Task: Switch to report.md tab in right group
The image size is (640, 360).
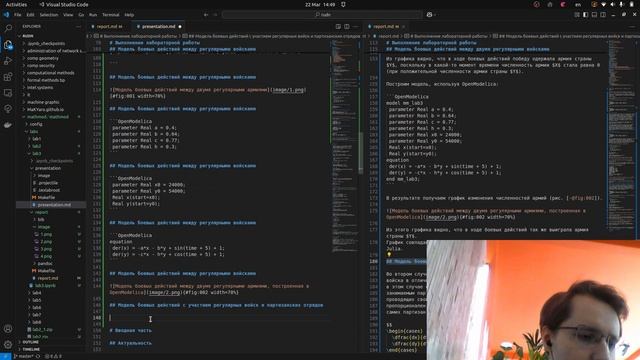Action: [x=386, y=27]
